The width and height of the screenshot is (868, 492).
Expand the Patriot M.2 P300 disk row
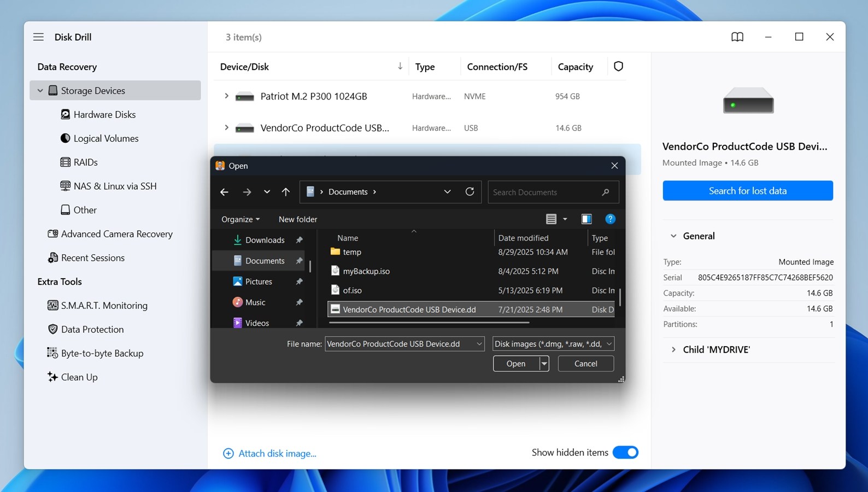226,96
